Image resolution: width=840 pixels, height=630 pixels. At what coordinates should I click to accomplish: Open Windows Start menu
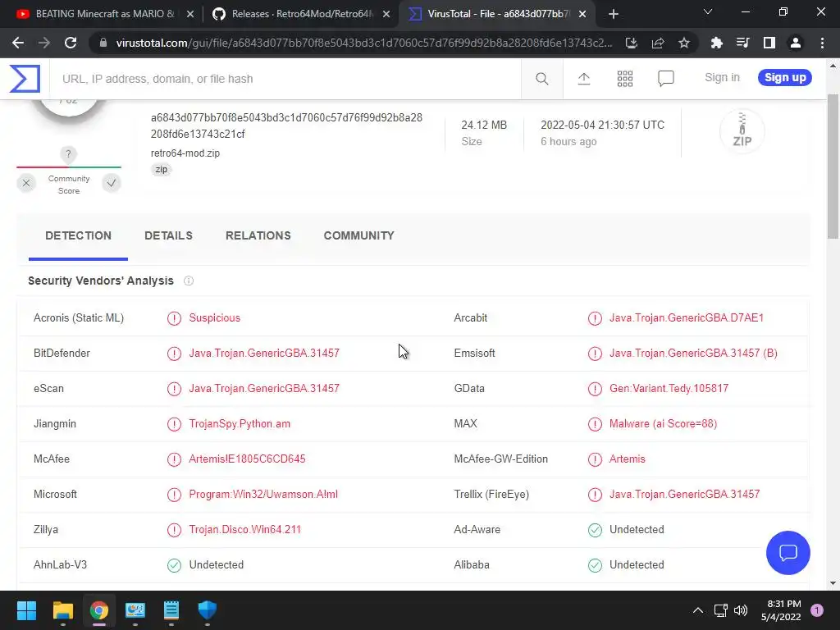[x=26, y=610]
